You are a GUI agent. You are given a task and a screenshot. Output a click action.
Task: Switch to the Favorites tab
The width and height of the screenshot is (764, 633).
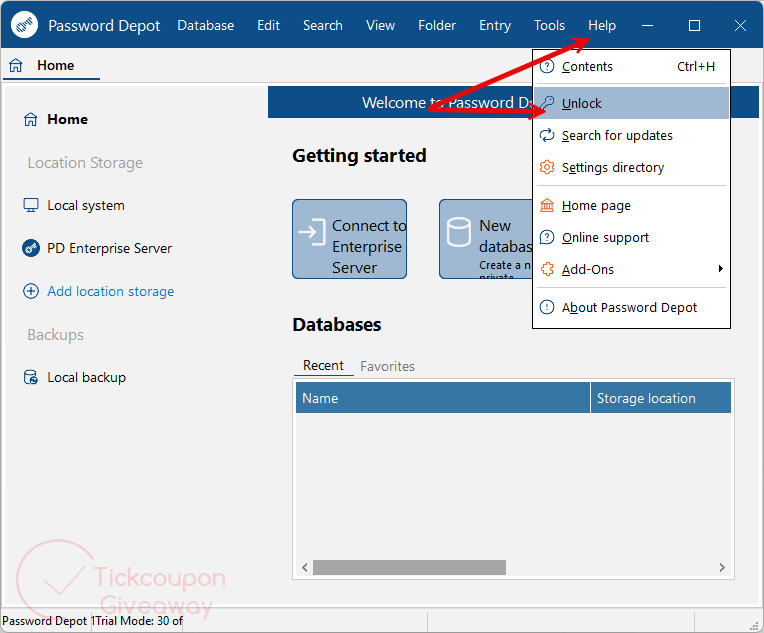[x=387, y=366]
